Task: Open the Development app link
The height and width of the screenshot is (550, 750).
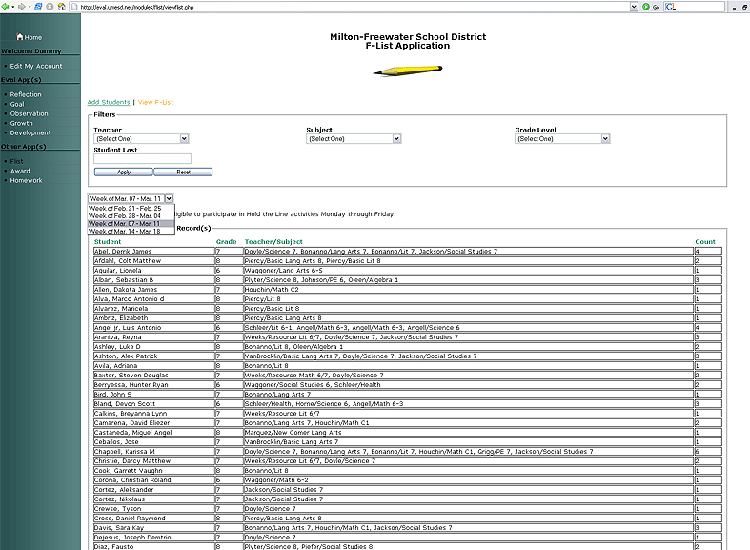Action: (30, 132)
